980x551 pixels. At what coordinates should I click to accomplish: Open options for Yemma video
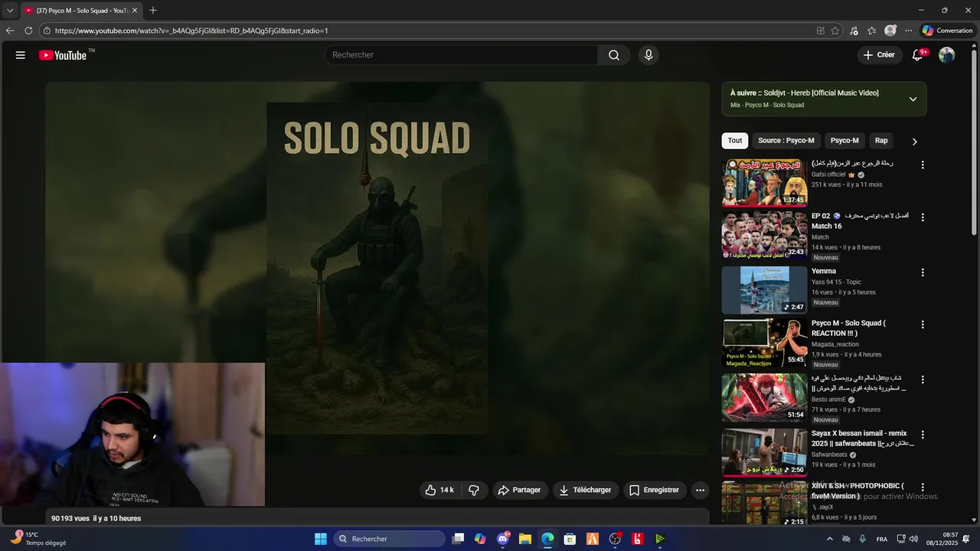(923, 272)
